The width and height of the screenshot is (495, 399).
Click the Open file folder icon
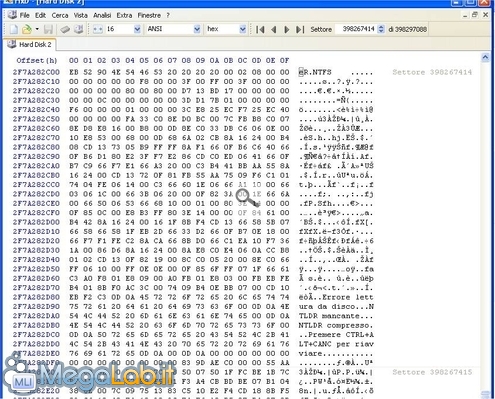[26, 29]
